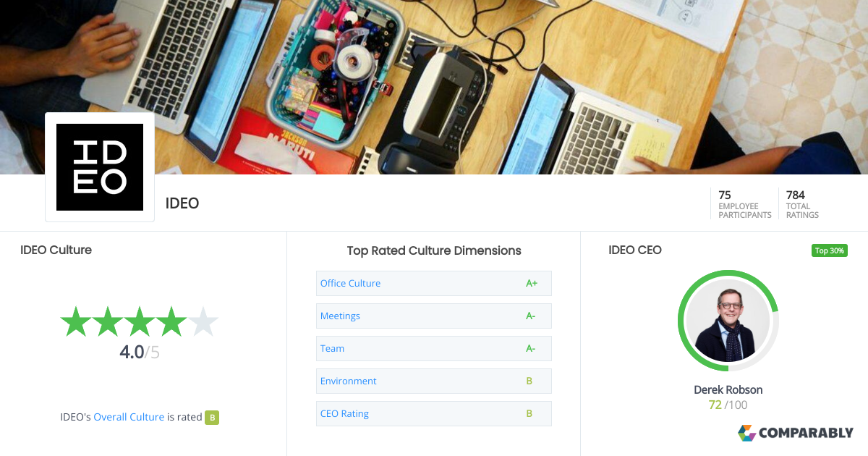Screen dimensions: 868x456
Task: Open the Meetings dimension link
Action: coord(340,316)
